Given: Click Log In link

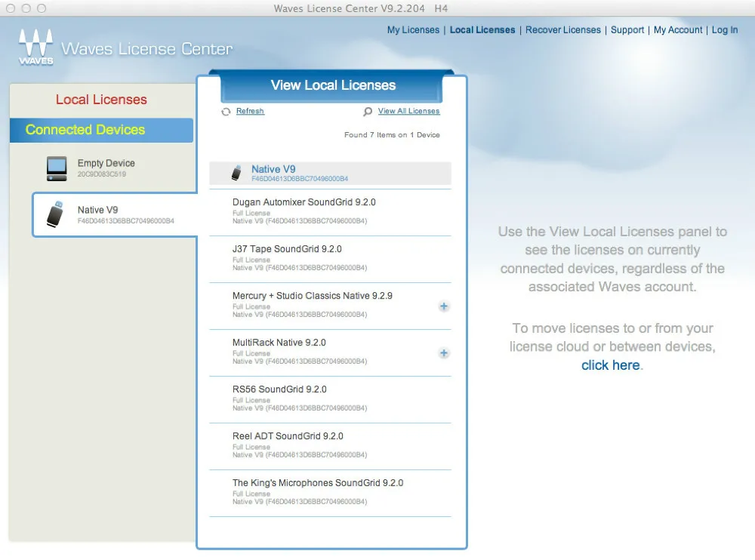Looking at the screenshot, I should pos(725,30).
